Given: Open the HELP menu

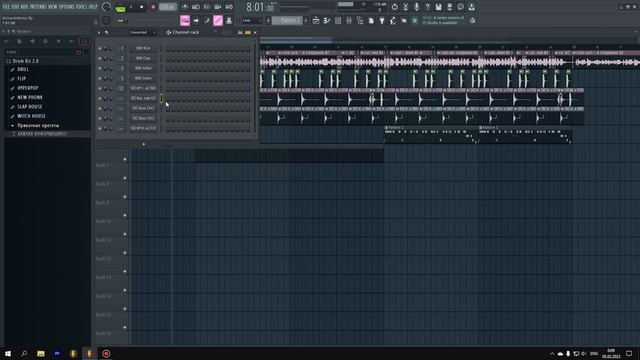Looking at the screenshot, I should (93, 7).
